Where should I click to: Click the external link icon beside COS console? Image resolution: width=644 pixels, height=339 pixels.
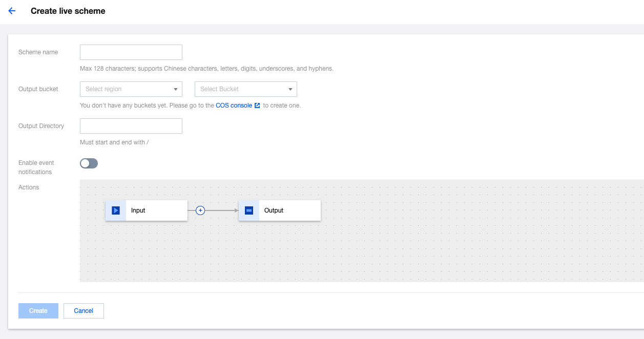click(258, 105)
